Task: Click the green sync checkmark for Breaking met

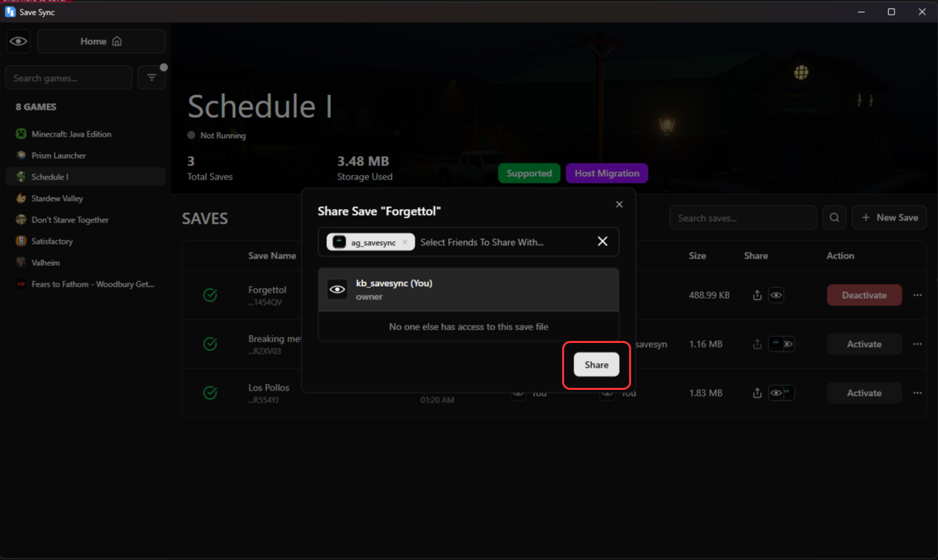Action: tap(210, 344)
